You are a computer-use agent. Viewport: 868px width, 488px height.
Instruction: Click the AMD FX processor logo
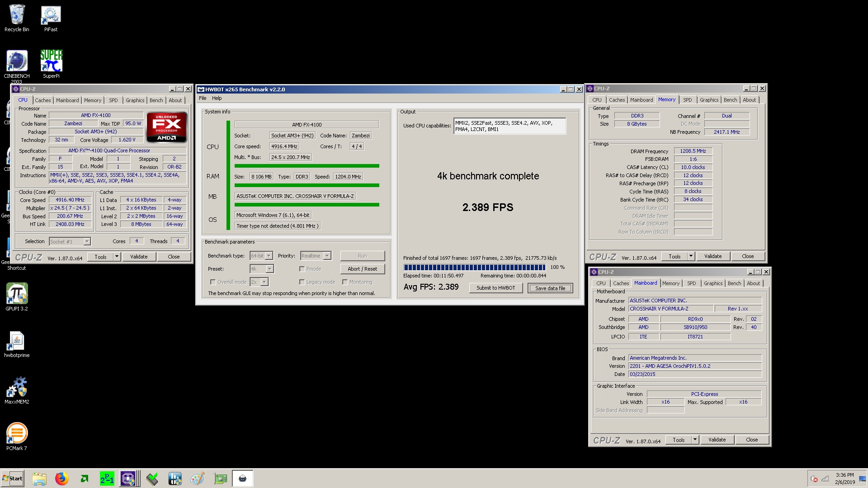coord(167,127)
